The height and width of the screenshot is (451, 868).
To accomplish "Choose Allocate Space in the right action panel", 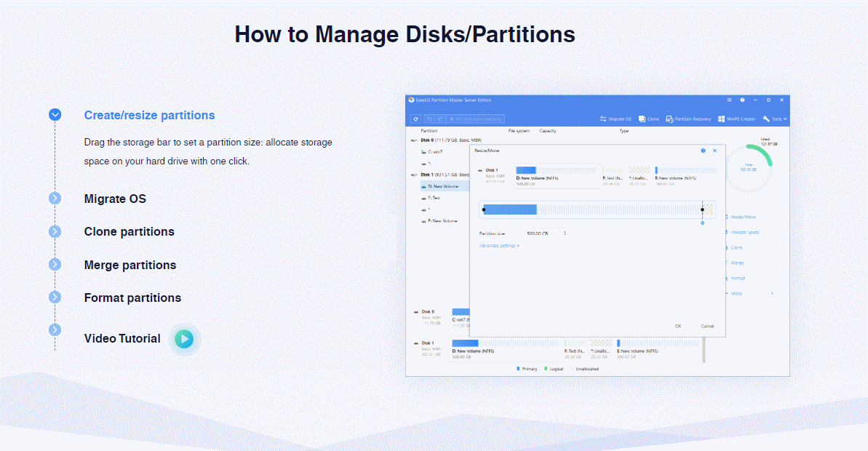I will click(x=744, y=233).
